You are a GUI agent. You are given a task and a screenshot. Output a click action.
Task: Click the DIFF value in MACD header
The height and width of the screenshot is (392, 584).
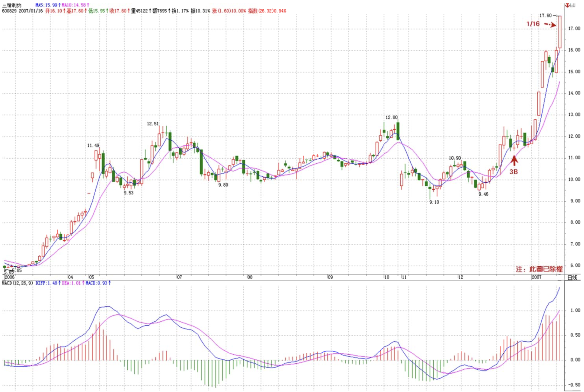pos(46,283)
